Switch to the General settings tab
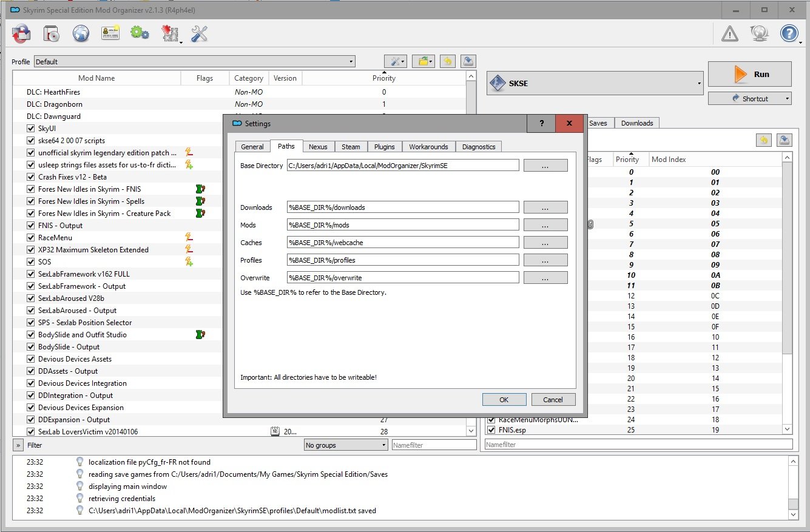The image size is (810, 532). coord(252,147)
